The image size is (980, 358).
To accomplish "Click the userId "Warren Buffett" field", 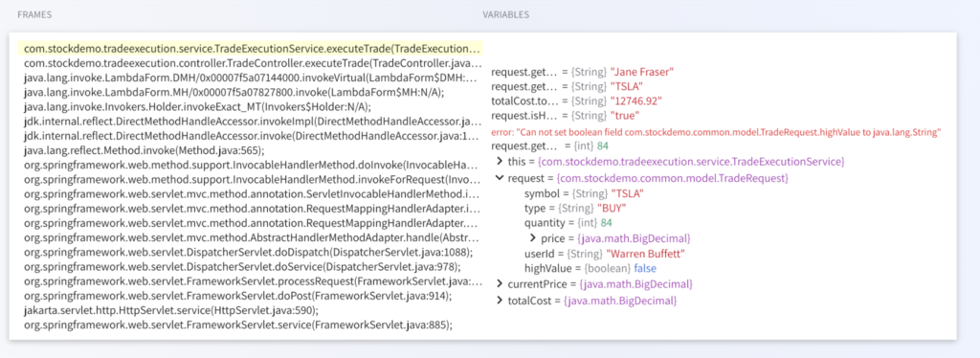I will tap(605, 254).
